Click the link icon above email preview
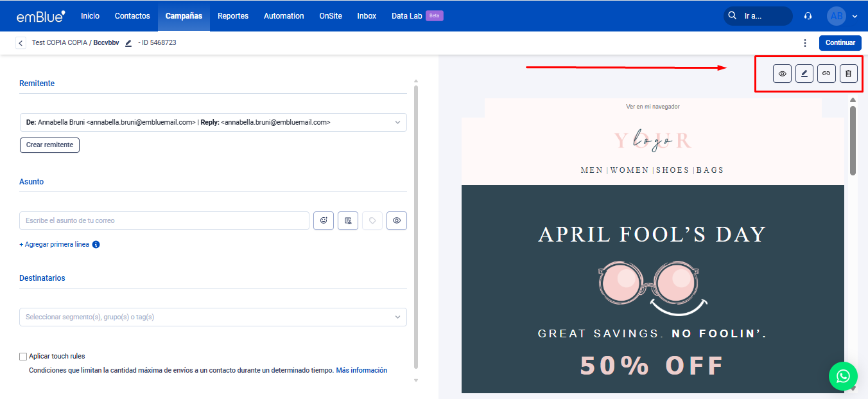 point(826,74)
